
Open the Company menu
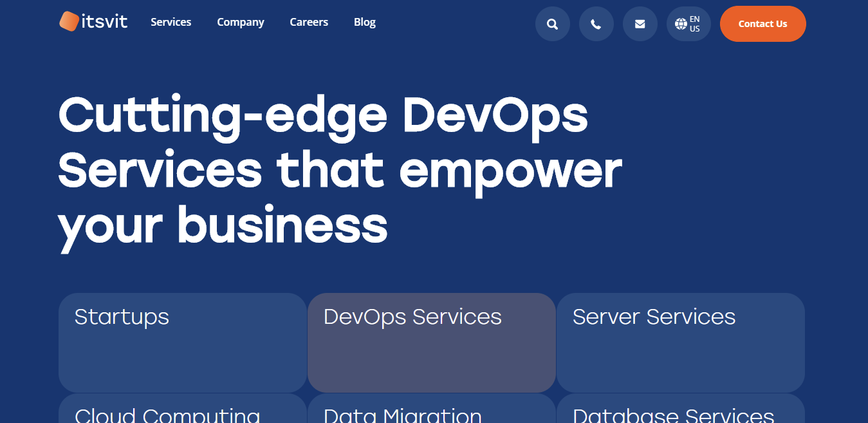click(241, 22)
